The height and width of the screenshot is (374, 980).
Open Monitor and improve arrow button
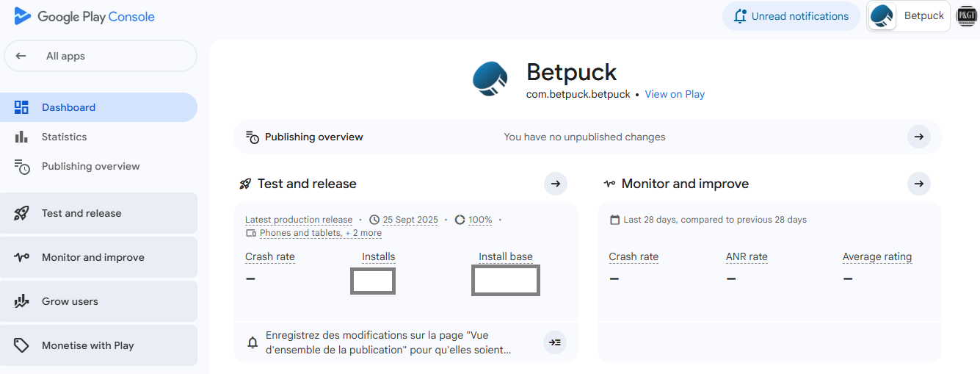(x=918, y=184)
